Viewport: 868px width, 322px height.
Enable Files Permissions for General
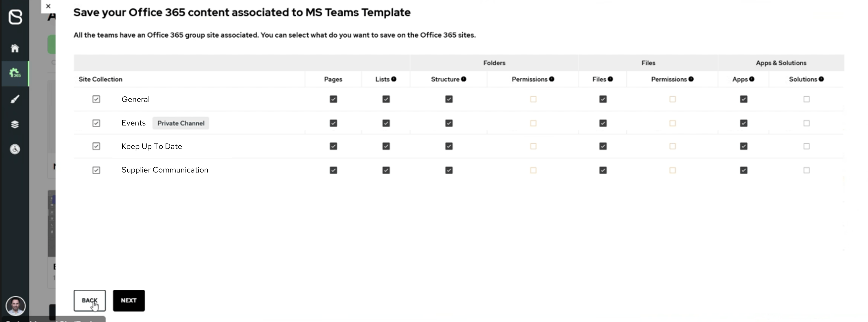coord(672,99)
